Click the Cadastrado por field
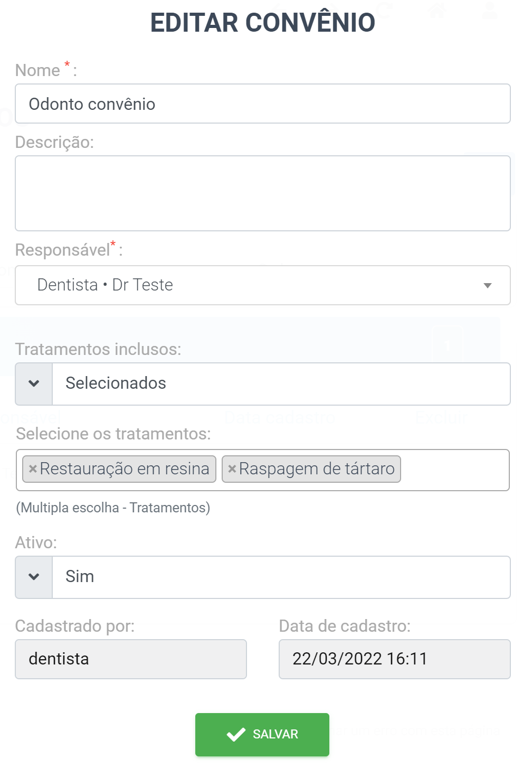Viewport: 532px width, 768px height. coord(131,659)
